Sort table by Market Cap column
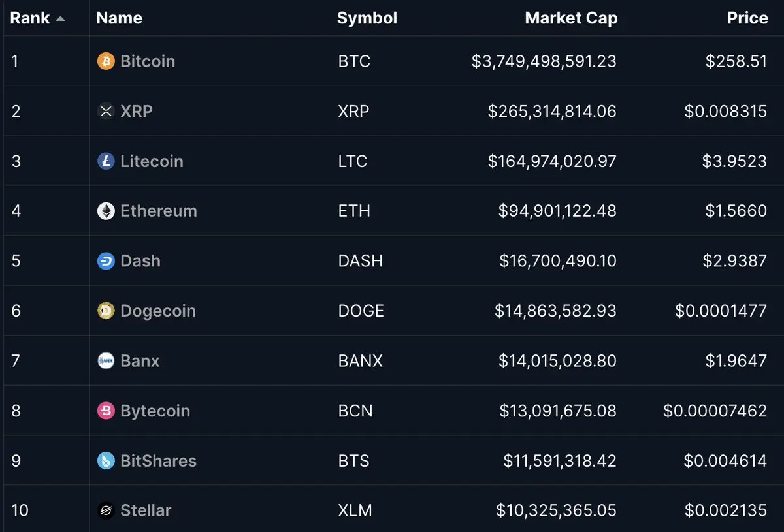 (x=571, y=18)
